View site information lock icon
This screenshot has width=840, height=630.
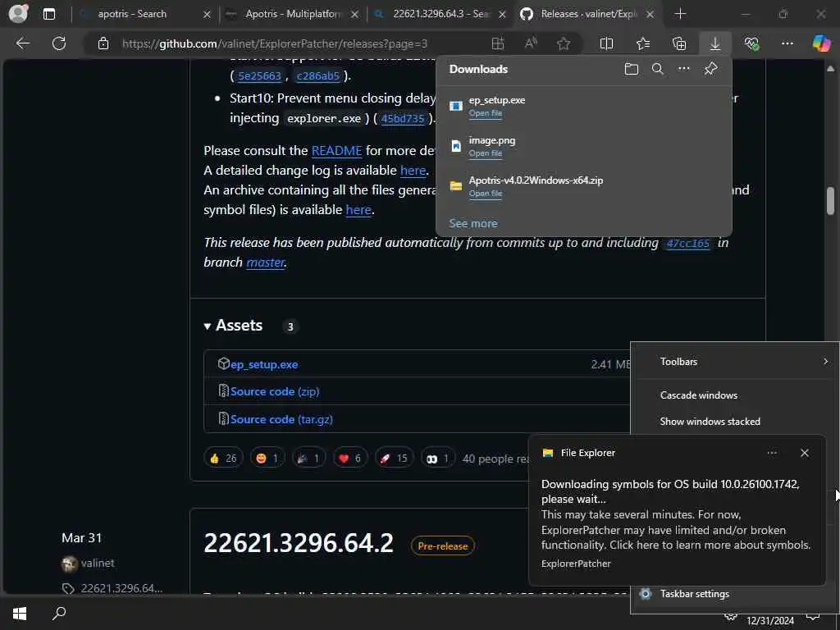click(103, 43)
